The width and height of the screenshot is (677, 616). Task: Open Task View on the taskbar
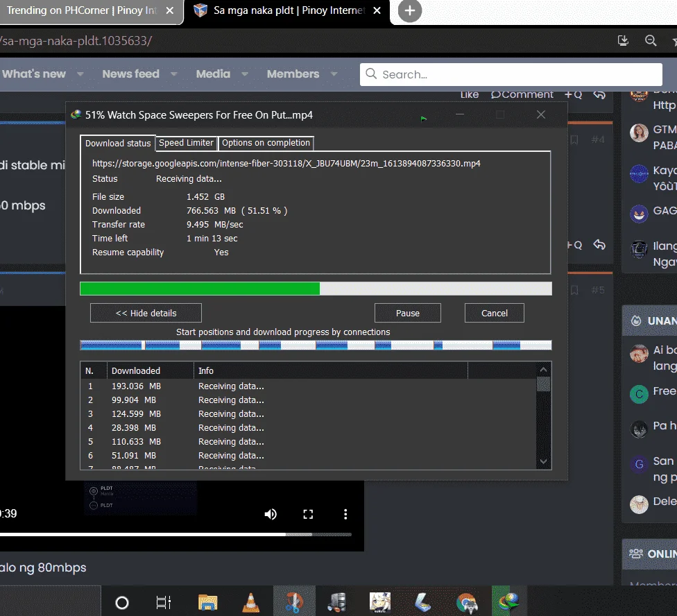pos(163,602)
